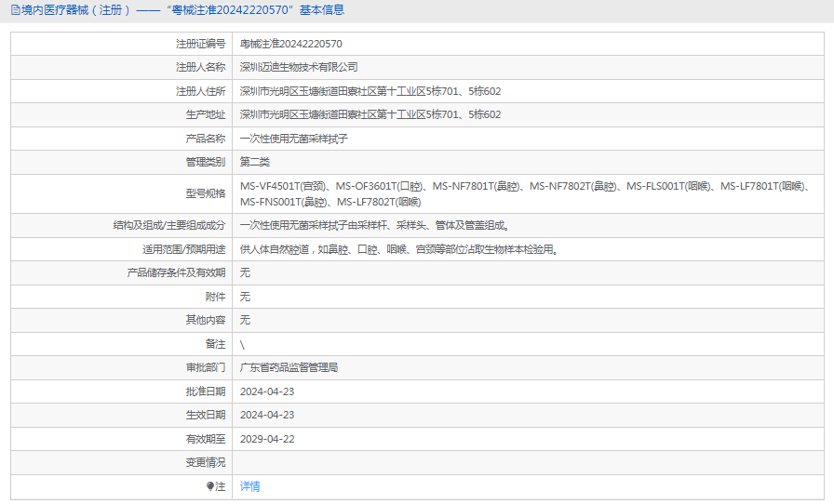Click the 批准日期 value 2024-04-23
The image size is (834, 504).
[267, 391]
